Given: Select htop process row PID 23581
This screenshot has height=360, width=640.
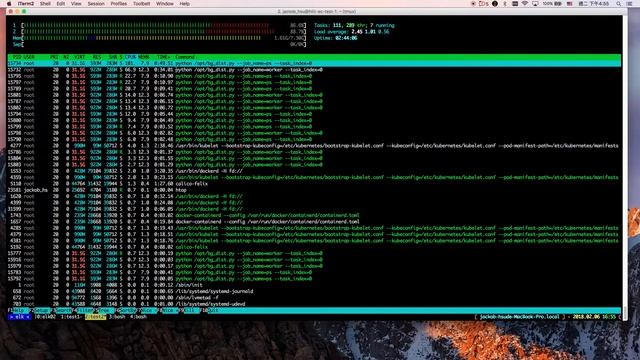Looking at the screenshot, I should point(314,190).
